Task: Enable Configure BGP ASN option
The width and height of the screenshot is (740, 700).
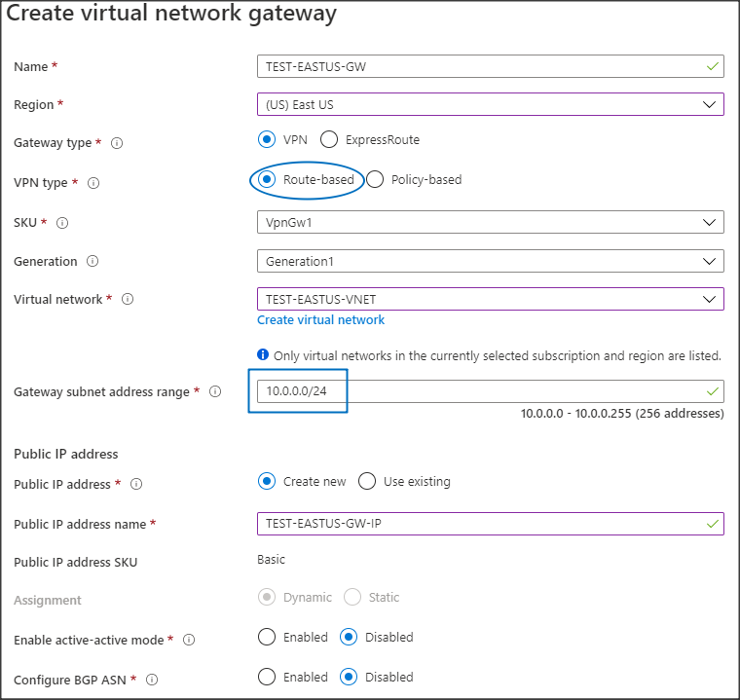Action: click(x=267, y=677)
